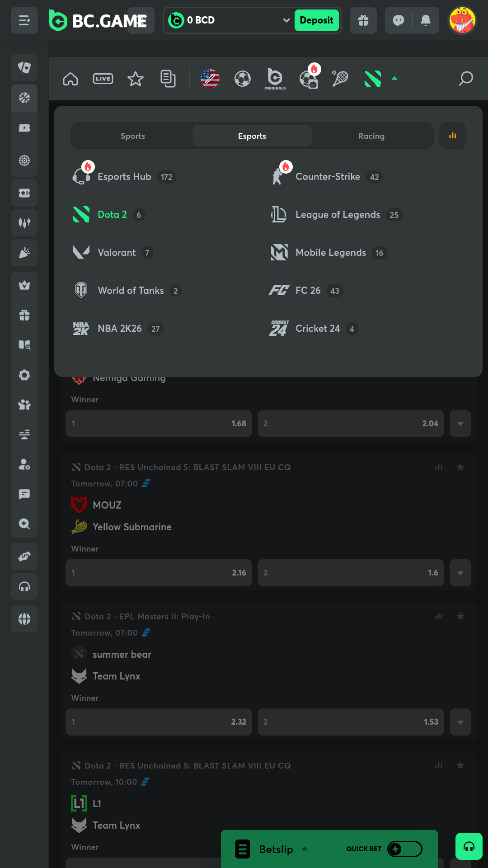
Task: Open the hot esports soccer icon
Action: (x=309, y=78)
